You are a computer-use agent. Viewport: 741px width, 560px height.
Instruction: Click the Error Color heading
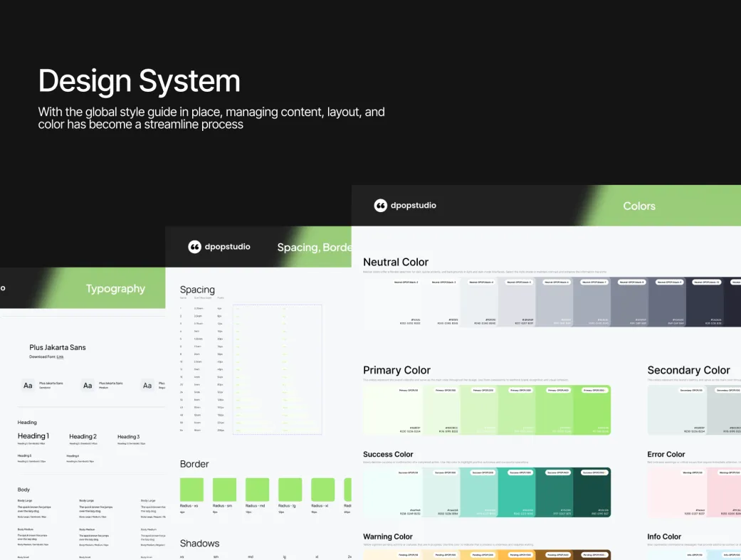(666, 454)
